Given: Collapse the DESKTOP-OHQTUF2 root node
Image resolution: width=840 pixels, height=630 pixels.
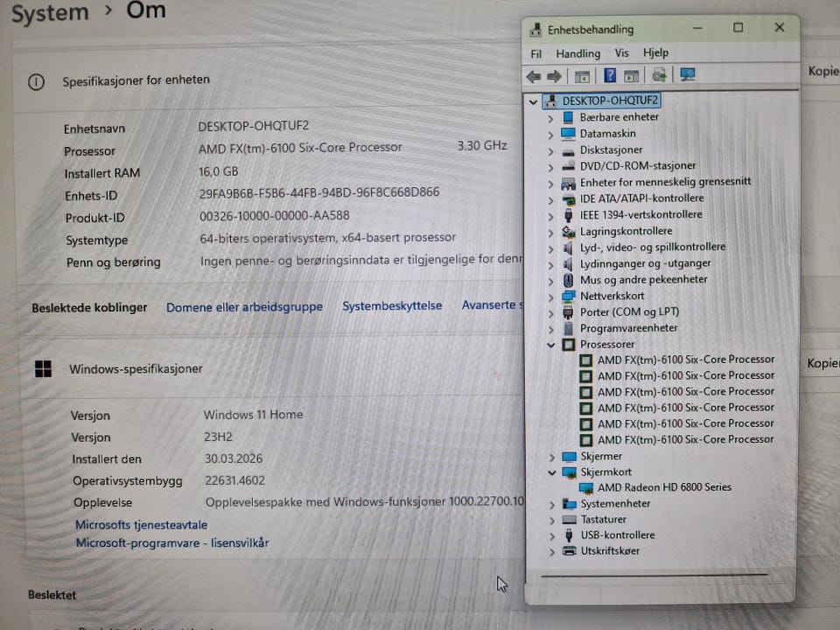Looking at the screenshot, I should tap(533, 101).
